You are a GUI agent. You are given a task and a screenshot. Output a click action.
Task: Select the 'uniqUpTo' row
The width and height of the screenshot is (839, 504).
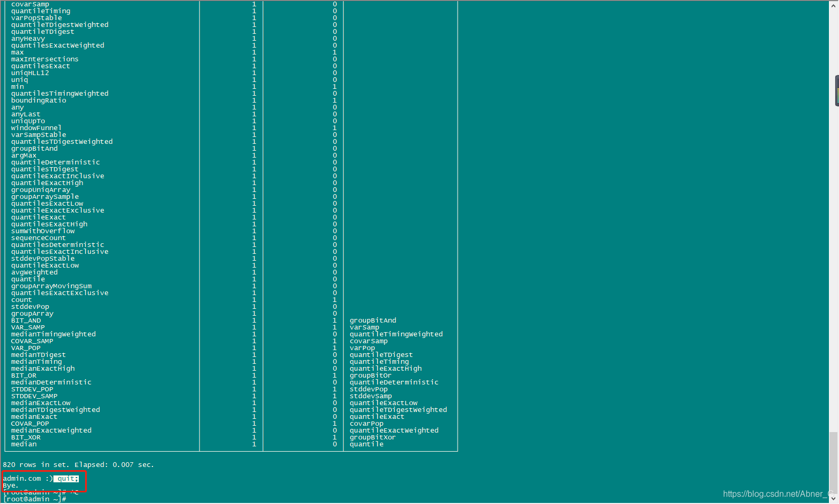point(28,121)
